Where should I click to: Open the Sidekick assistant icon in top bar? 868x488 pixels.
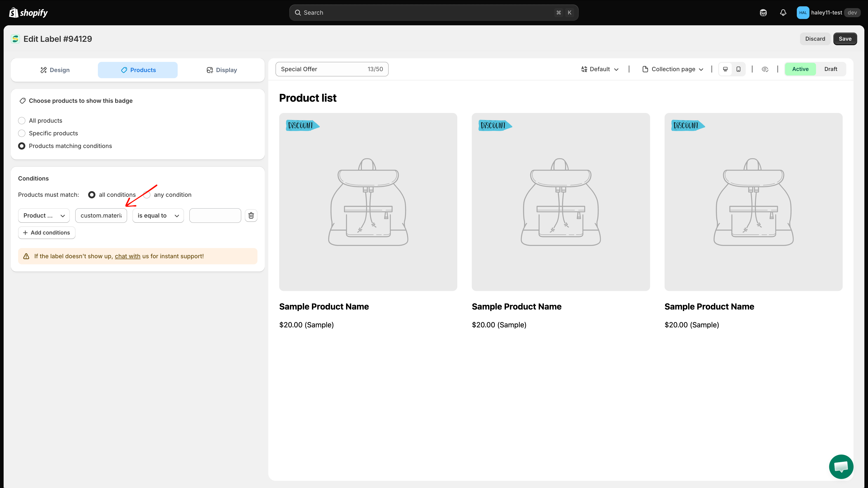pos(763,12)
